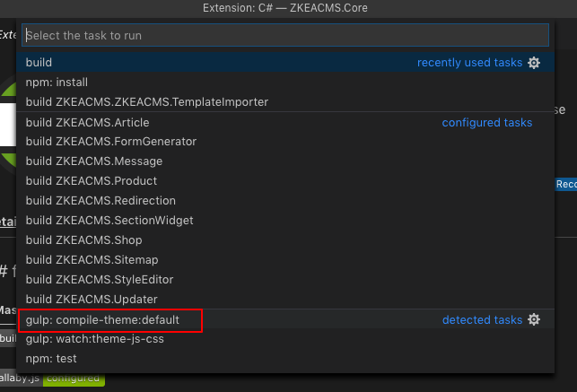Choose build ZKEACMS.Shop task
The image size is (577, 392).
click(x=285, y=240)
